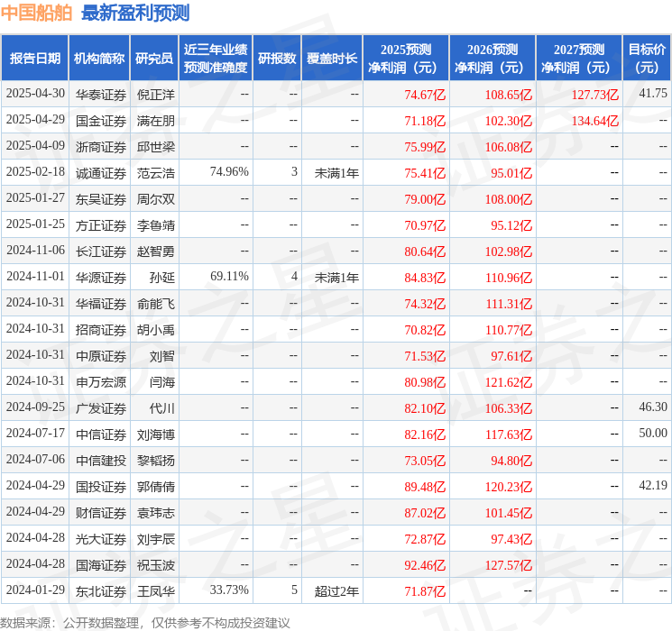Select the 机构简称 column header
The height and width of the screenshot is (631, 672).
99,58
